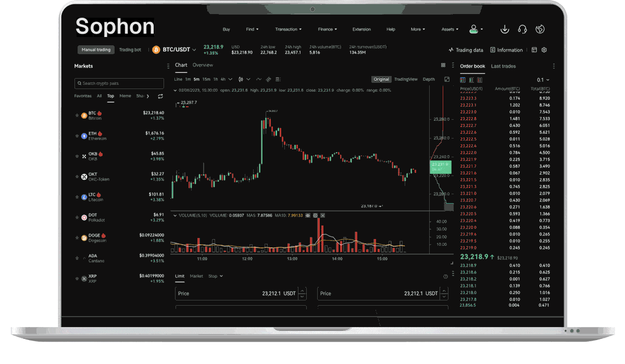Change order book 0.1 price precision
Screen dimensions: 625x364
click(543, 80)
